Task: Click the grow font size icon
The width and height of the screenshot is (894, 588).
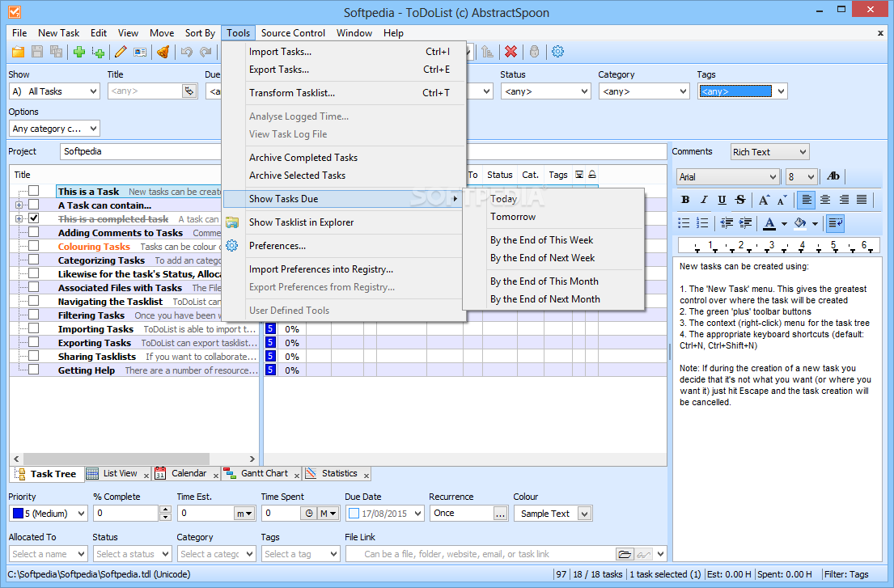Action: point(764,200)
